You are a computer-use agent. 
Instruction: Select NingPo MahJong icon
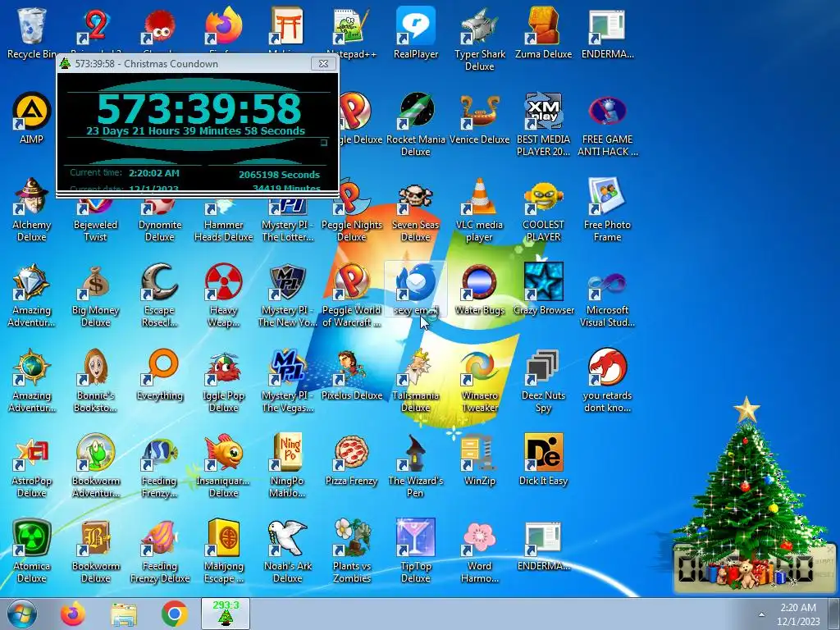pyautogui.click(x=288, y=466)
